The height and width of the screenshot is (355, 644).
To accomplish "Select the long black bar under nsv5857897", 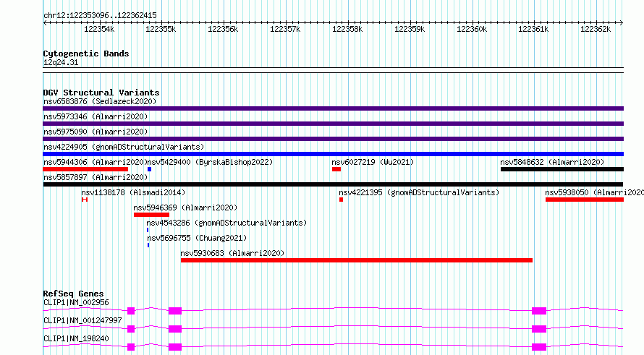I will pos(333,184).
